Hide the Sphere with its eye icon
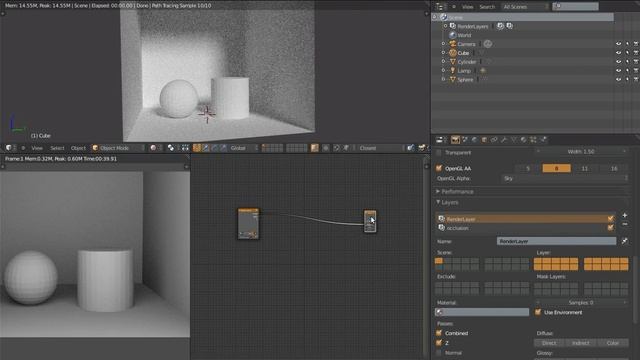This screenshot has width=640, height=360. (x=618, y=80)
